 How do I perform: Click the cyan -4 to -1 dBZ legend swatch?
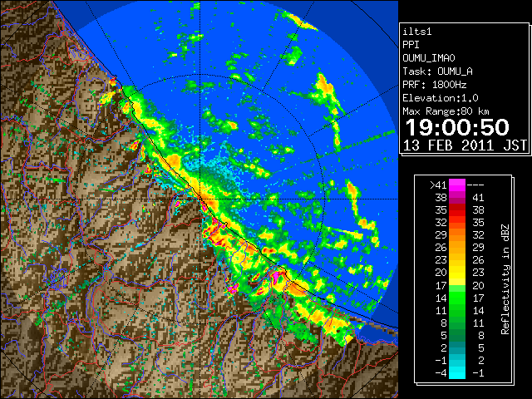(457, 372)
